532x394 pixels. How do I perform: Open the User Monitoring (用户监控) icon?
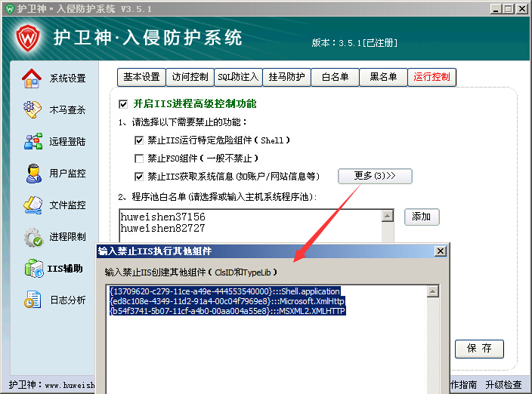32,173
